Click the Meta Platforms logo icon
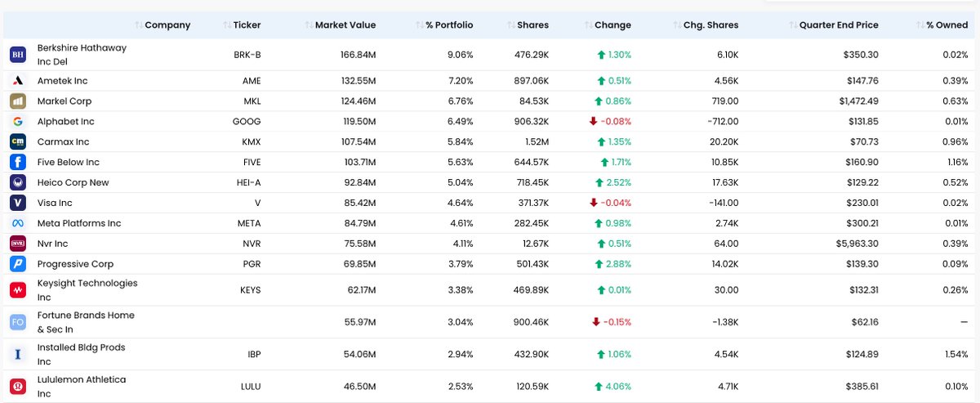Screen dimensions: 980x403 pos(18,223)
